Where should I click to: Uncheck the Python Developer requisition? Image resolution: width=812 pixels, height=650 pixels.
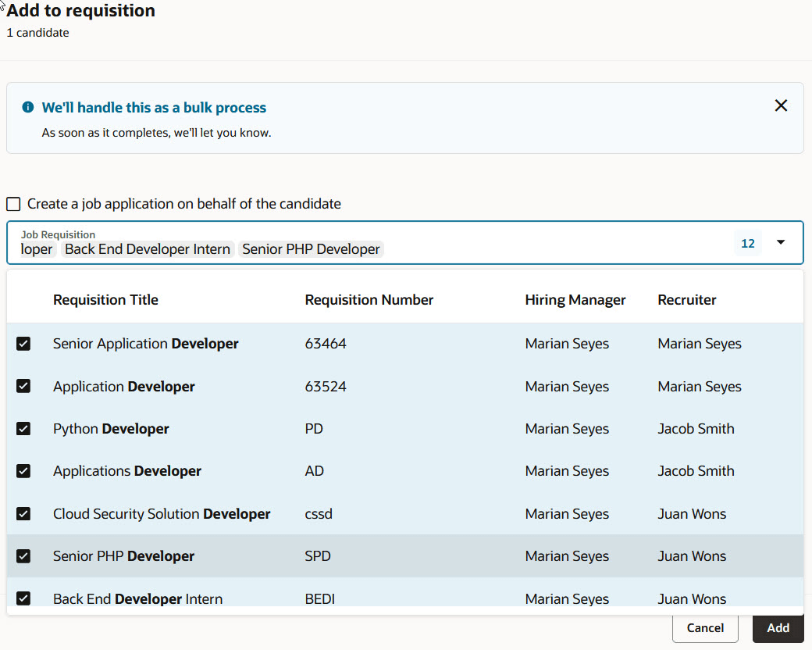[x=23, y=428]
